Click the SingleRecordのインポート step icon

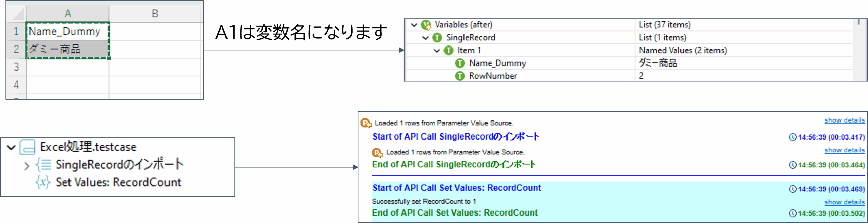[x=43, y=165]
